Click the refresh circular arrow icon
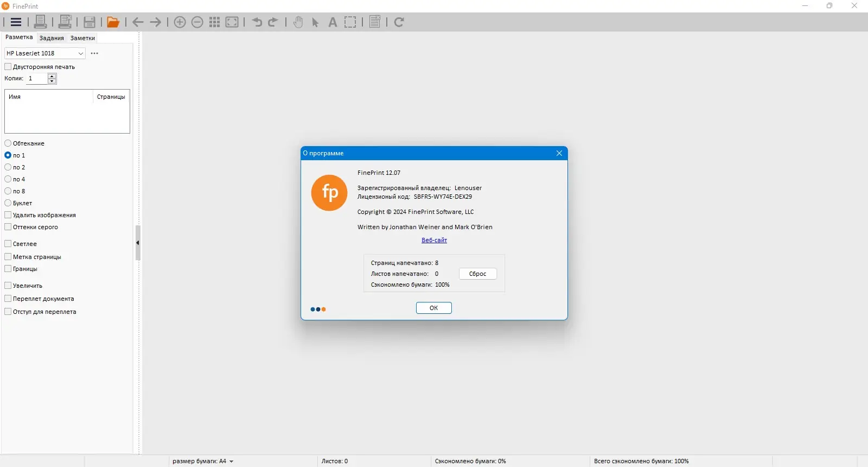This screenshot has width=868, height=467. pyautogui.click(x=399, y=22)
